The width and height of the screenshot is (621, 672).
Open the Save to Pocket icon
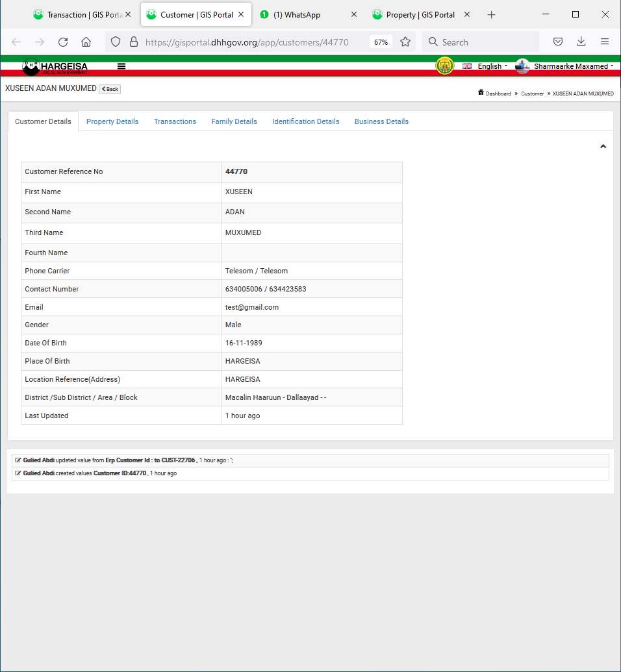pyautogui.click(x=558, y=42)
